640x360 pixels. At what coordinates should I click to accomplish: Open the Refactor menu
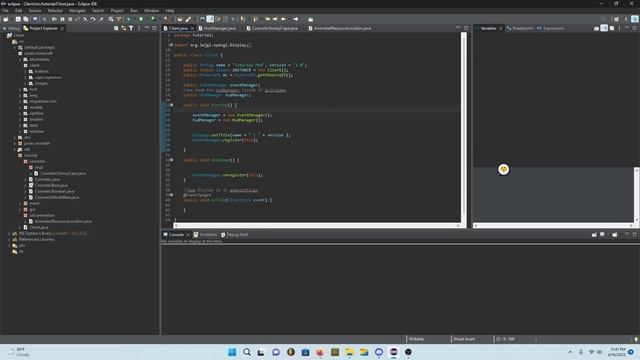pyautogui.click(x=55, y=11)
